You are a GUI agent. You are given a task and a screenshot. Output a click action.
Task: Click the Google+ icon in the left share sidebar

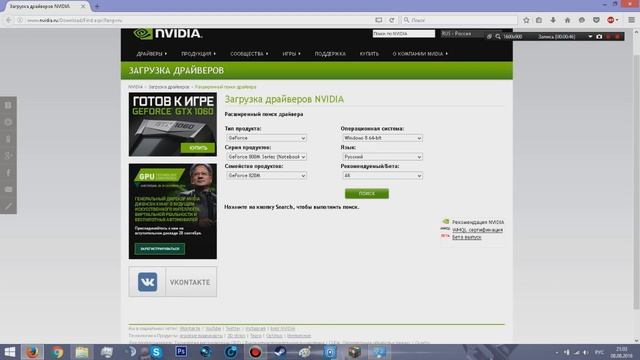[8, 156]
